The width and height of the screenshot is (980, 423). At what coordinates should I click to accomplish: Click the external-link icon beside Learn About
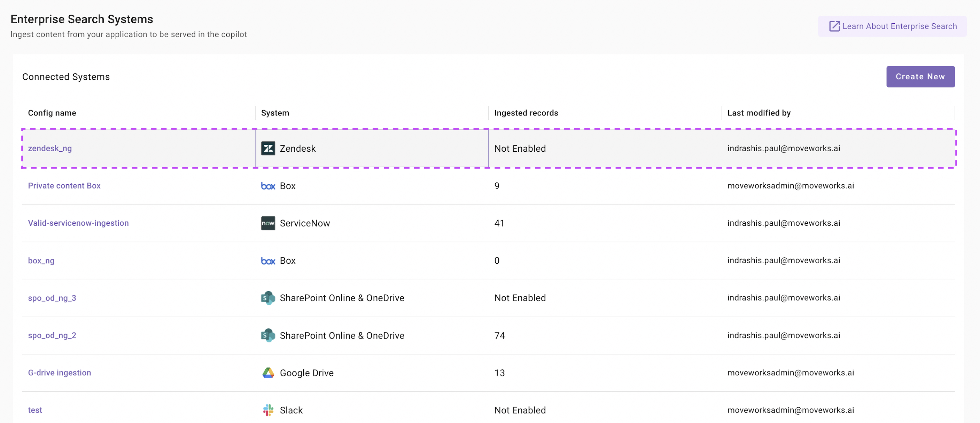[834, 26]
